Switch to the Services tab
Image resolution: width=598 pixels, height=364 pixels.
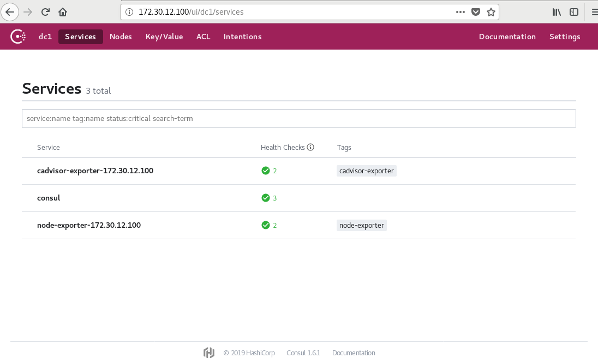click(80, 37)
